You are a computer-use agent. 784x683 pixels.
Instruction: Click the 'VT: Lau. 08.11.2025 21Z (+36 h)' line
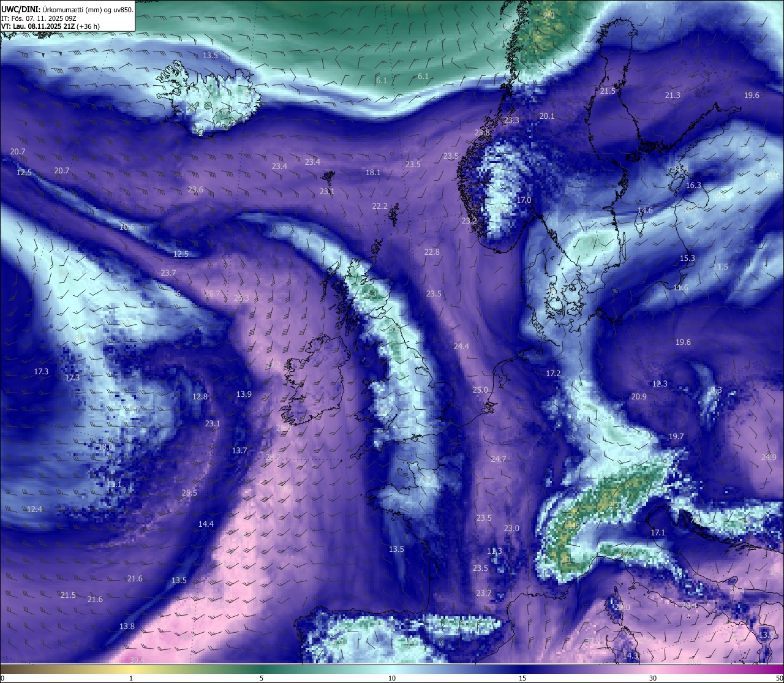51,27
